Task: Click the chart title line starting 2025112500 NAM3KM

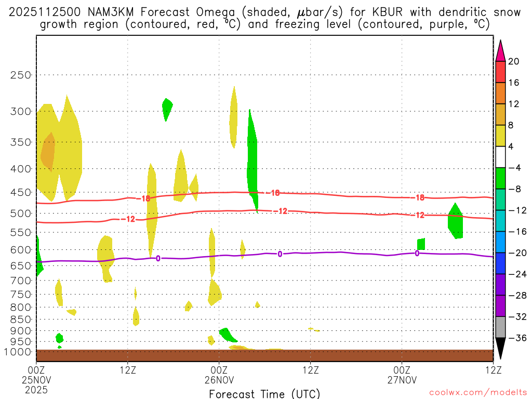Action: (264, 12)
